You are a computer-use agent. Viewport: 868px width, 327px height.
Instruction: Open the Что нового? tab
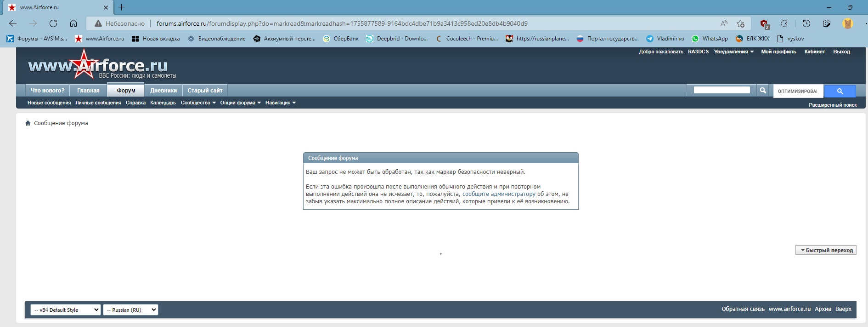tap(47, 91)
